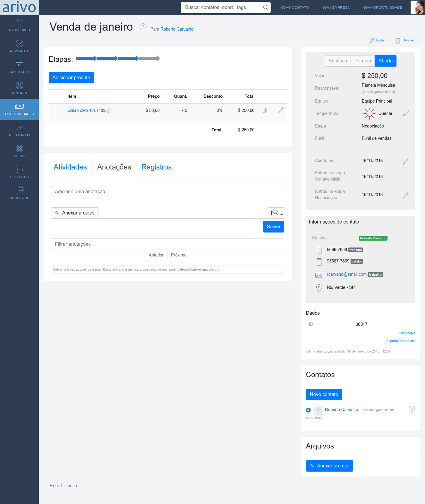Go to Calendário in the sidebar

tap(20, 67)
